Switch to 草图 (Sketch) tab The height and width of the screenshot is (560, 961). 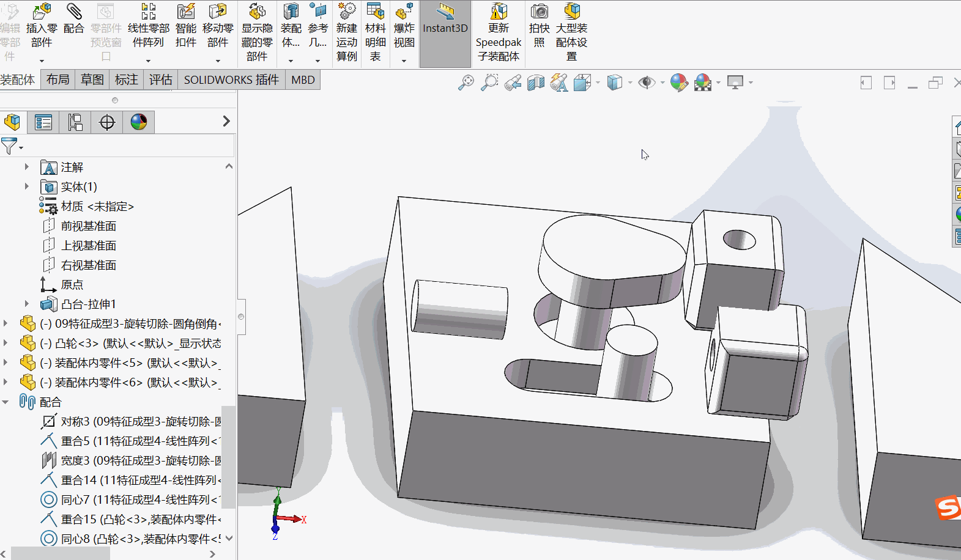92,80
